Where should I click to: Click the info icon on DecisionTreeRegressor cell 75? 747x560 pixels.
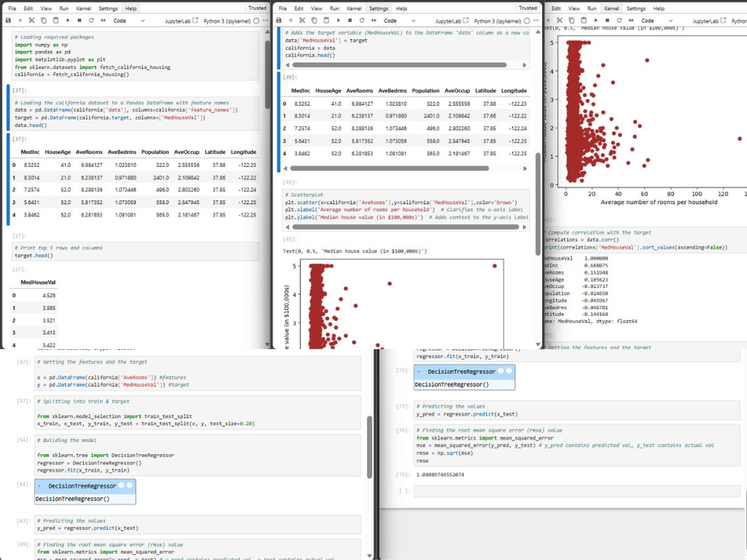[500, 371]
